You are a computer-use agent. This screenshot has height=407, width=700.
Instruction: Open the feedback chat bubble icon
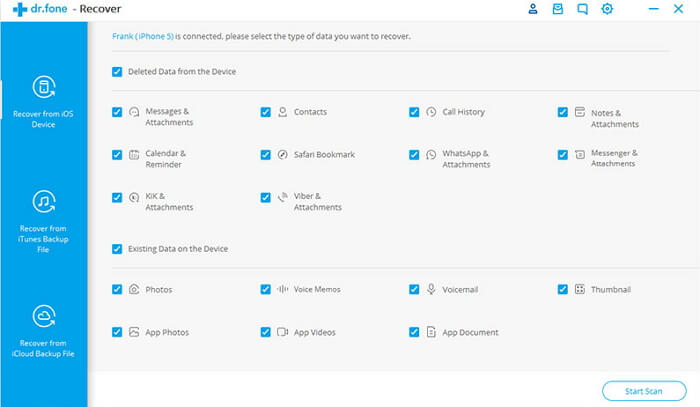[x=582, y=8]
